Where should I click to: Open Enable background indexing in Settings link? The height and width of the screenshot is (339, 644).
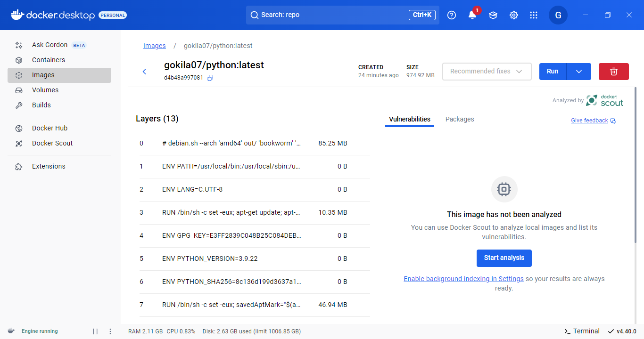tap(463, 279)
